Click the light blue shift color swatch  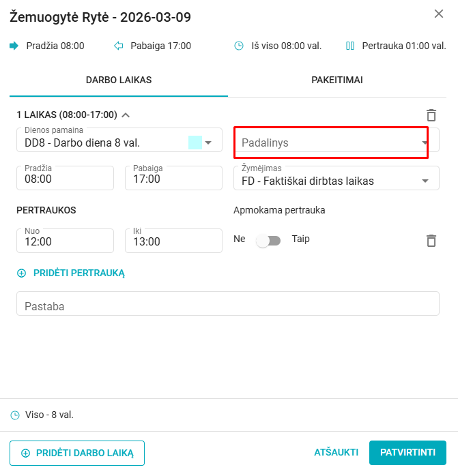(x=195, y=143)
